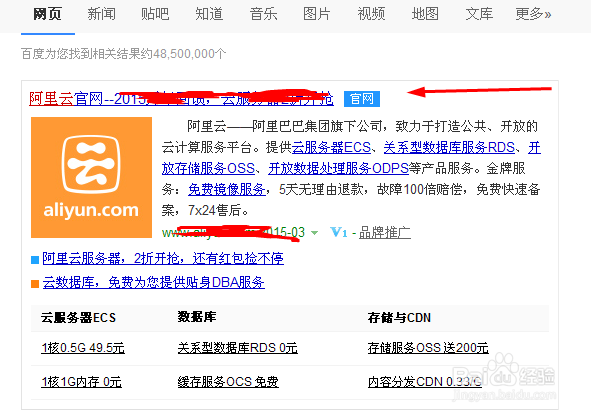Select the 网页 search tab
The image size is (591, 416).
47,14
